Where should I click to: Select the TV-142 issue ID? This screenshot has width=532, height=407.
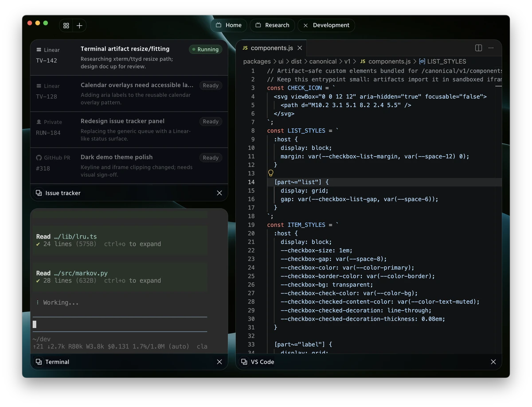47,61
